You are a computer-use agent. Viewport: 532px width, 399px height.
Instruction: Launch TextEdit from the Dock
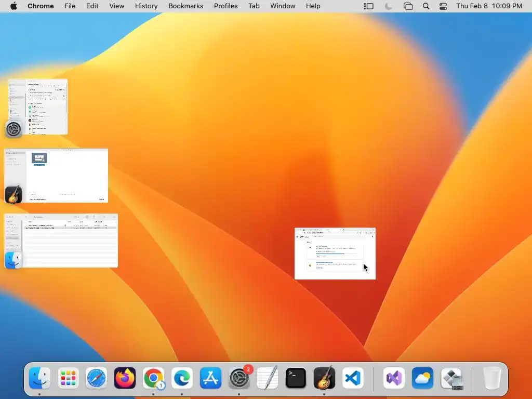268,378
